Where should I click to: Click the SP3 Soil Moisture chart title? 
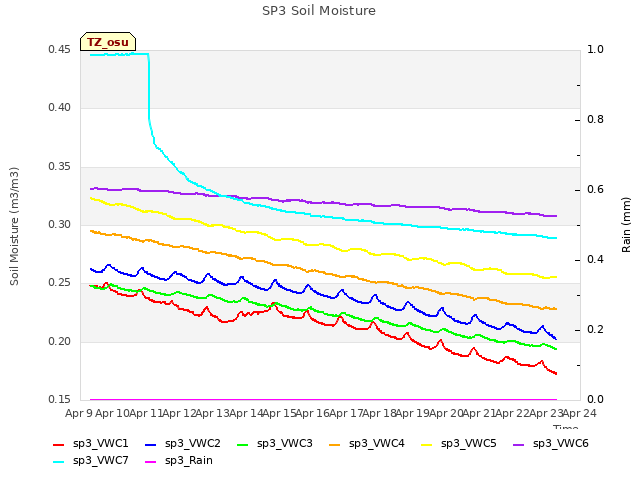pyautogui.click(x=319, y=11)
